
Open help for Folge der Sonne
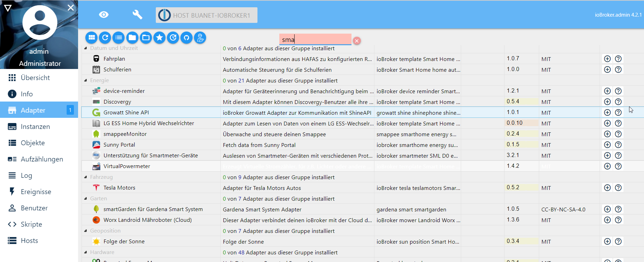point(618,242)
